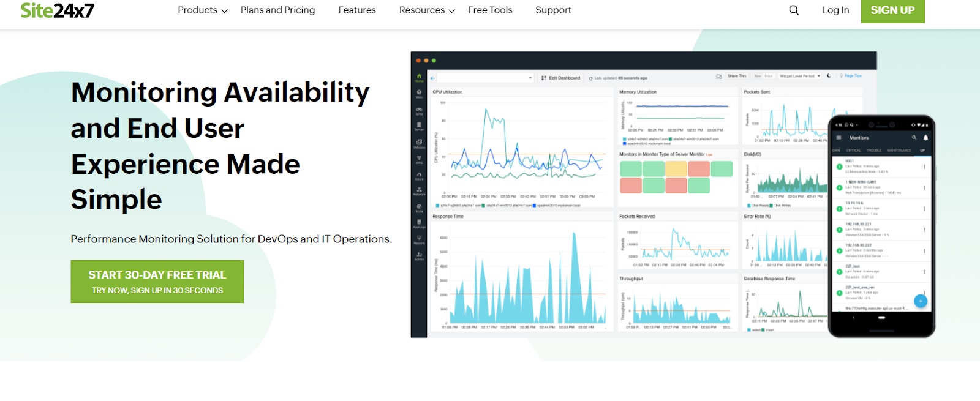The width and height of the screenshot is (980, 401).
Task: Open three-dot menu for 221_test
Action: pyautogui.click(x=924, y=272)
